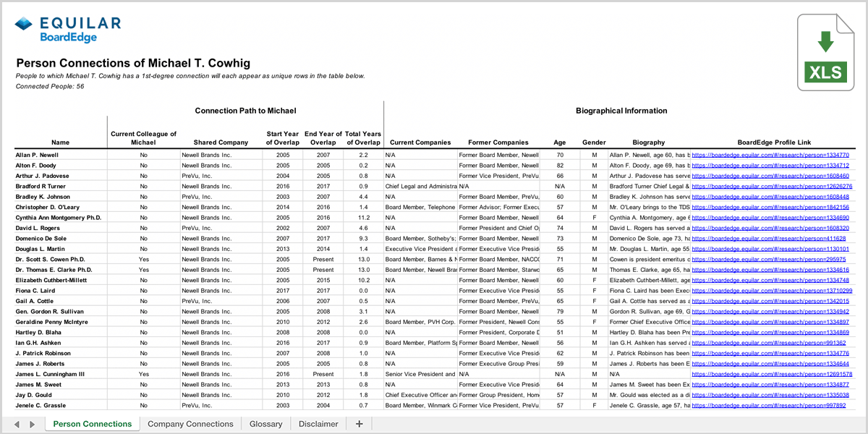Viewport: 868px width, 434px height.
Task: Open Fiona C. Laird's profile link
Action: [x=772, y=291]
